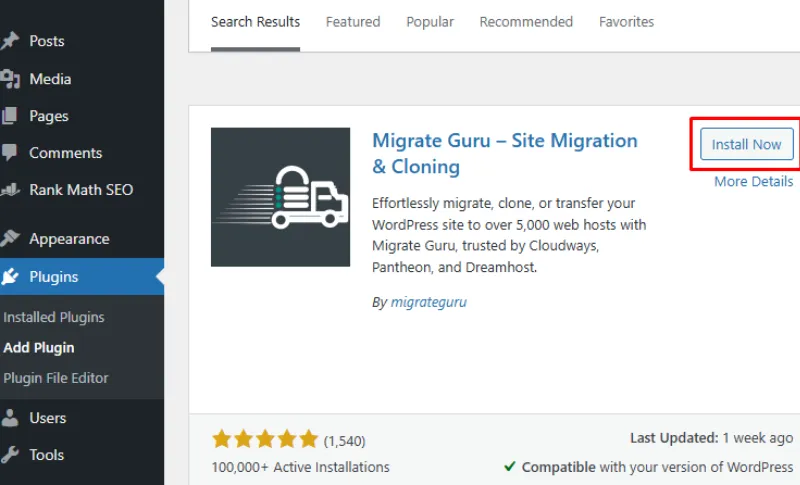Image resolution: width=800 pixels, height=485 pixels.
Task: Click the Migrate Guru description paragraph
Action: tap(509, 235)
